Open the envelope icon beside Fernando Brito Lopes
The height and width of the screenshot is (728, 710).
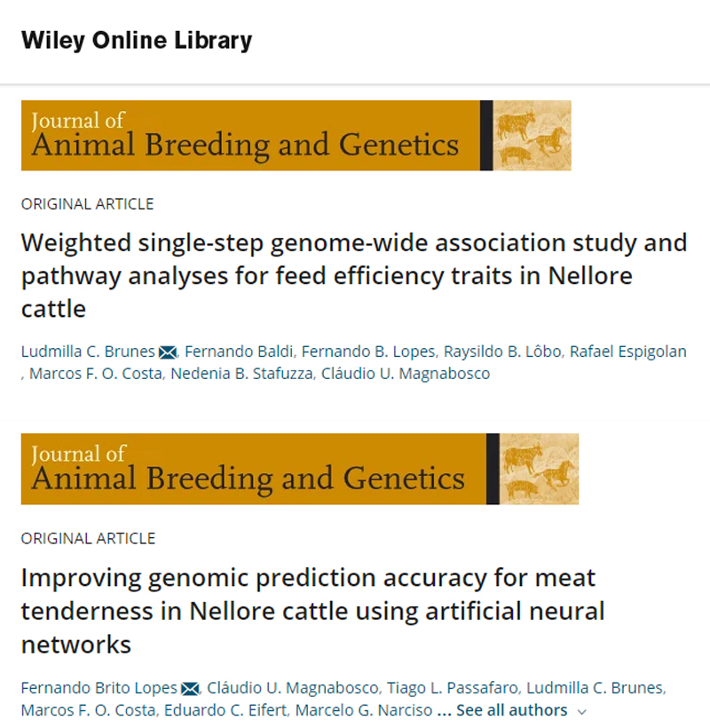pos(190,689)
